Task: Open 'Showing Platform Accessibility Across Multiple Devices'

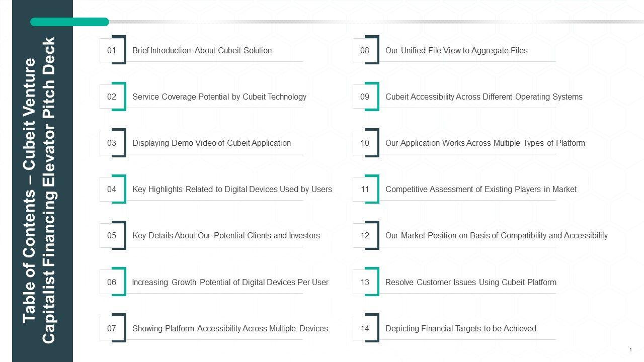Action: pyautogui.click(x=230, y=328)
